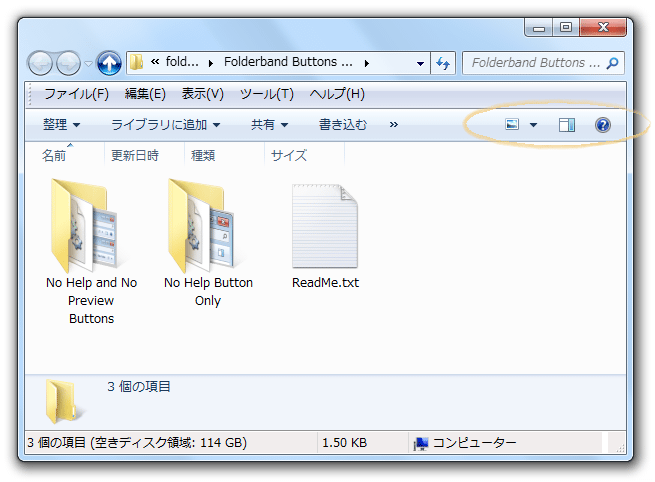Minimize the Explorer window
This screenshot has height=482, width=655.
click(539, 28)
